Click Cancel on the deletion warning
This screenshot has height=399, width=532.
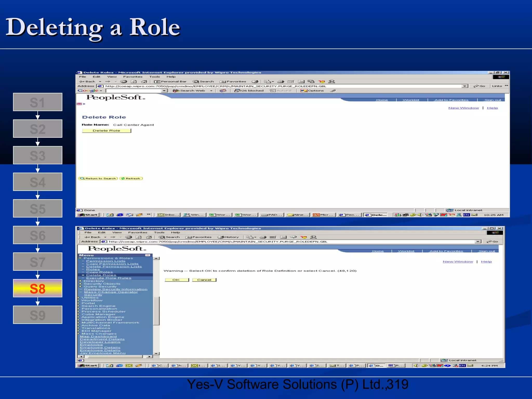point(204,280)
